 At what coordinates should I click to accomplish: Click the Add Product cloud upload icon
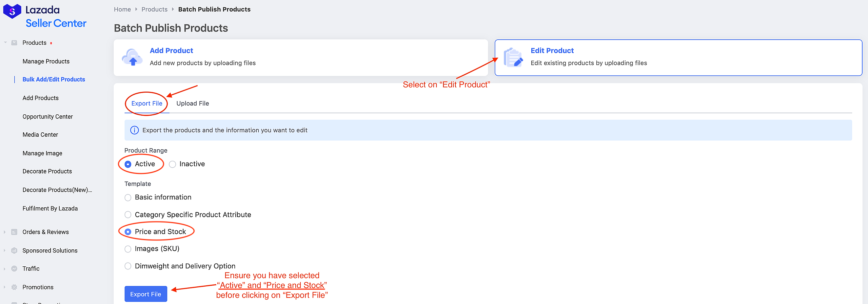(132, 57)
